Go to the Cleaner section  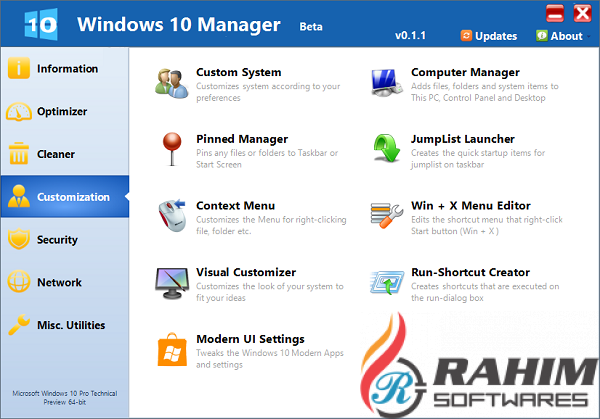65,154
